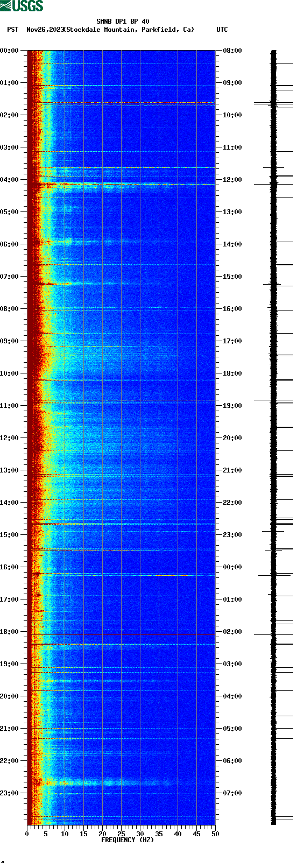Click the '04:00' PST time label
This screenshot has height=868, width=297.
(9, 180)
